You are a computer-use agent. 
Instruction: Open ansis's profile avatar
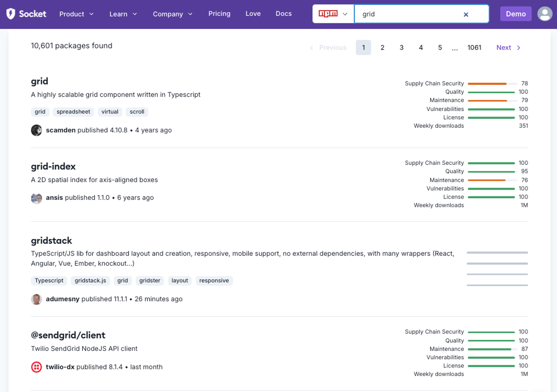37,198
